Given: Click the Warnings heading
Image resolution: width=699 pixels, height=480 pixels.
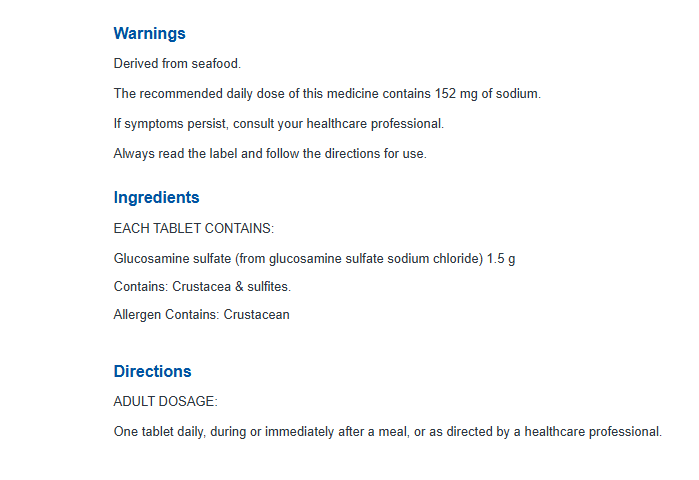Looking at the screenshot, I should (149, 34).
